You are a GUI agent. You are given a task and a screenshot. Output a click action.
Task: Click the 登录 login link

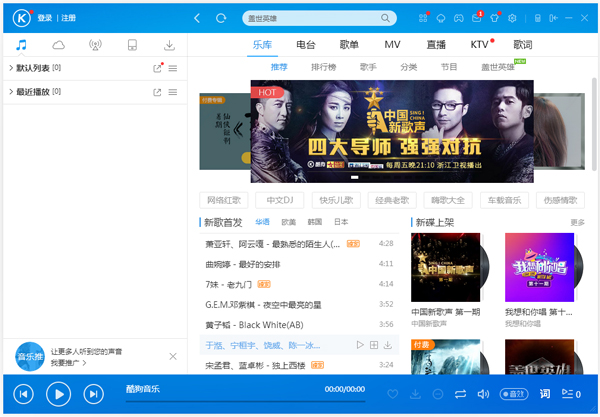click(x=45, y=18)
